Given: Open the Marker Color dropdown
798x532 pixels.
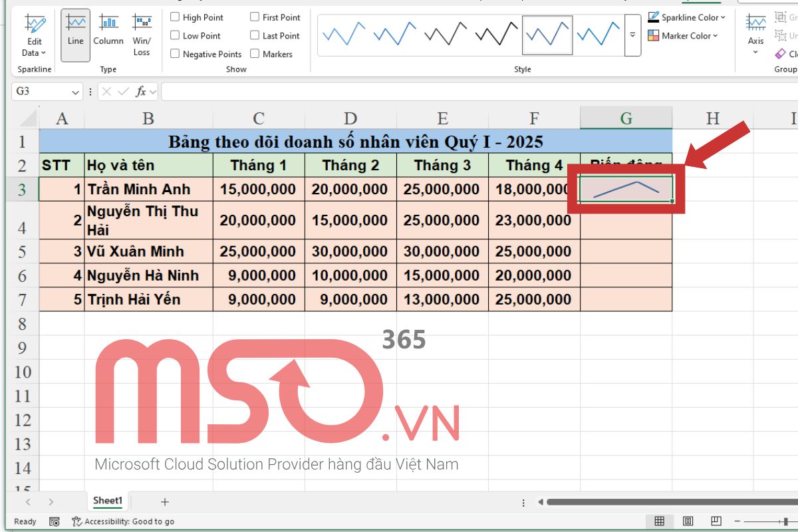Looking at the screenshot, I should pos(683,36).
